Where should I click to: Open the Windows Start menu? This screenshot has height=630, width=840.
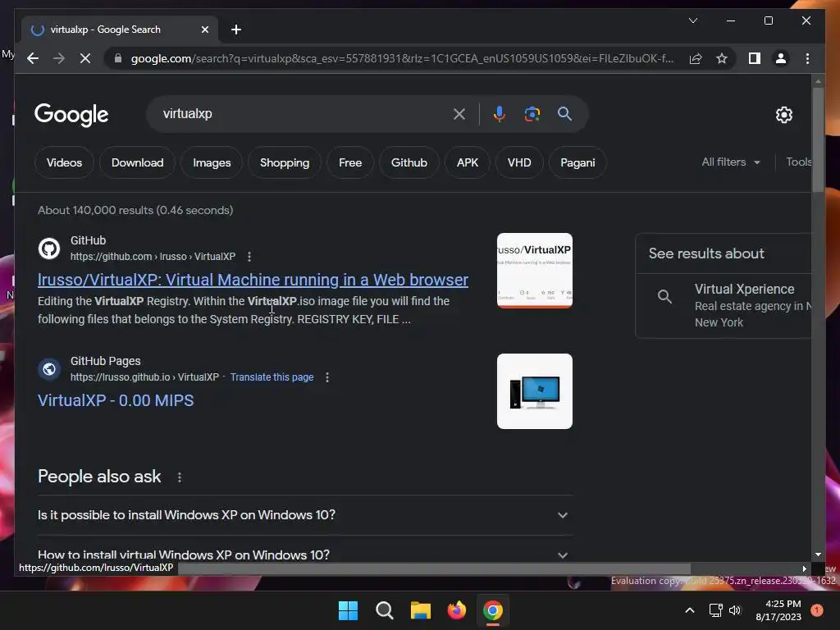[348, 610]
